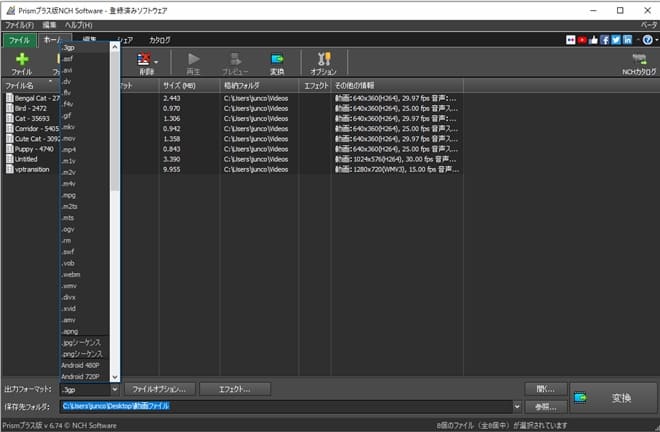Click the file icon beside vptransition
The width and height of the screenshot is (660, 432).
[9, 169]
